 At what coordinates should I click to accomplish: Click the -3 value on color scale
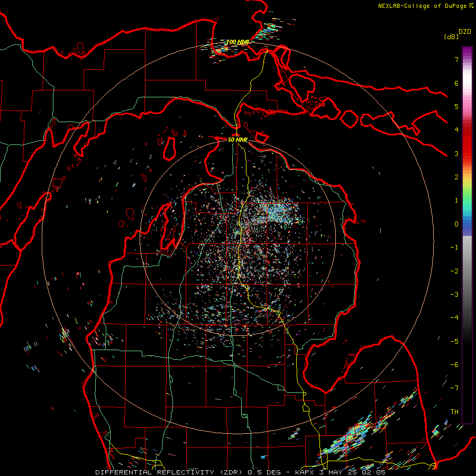coord(454,295)
